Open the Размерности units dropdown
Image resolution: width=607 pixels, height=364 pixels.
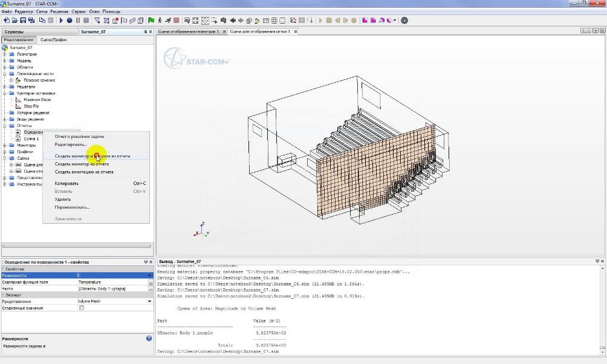[x=149, y=276]
